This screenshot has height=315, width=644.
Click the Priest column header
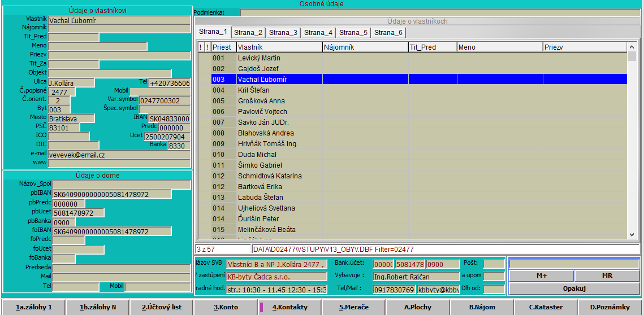point(224,47)
